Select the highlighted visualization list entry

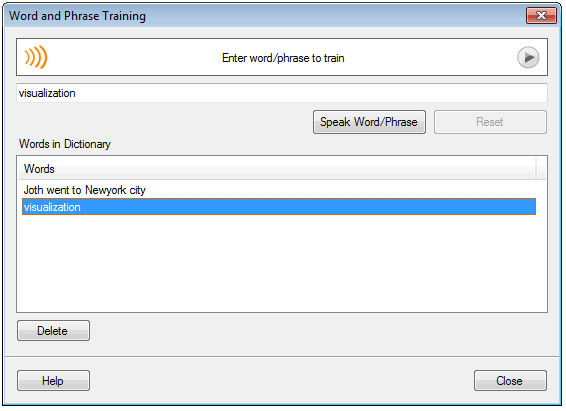tap(279, 207)
